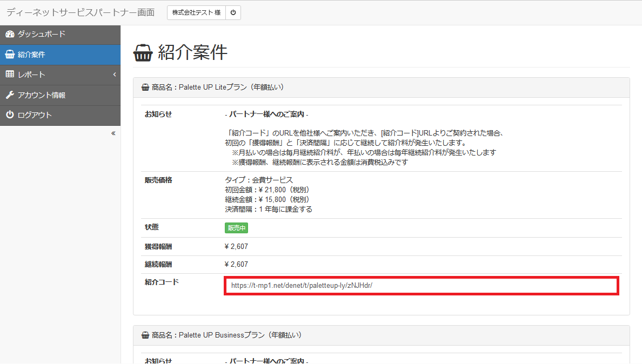
Task: Click the 株式会社テスト 様 account button
Action: (196, 12)
